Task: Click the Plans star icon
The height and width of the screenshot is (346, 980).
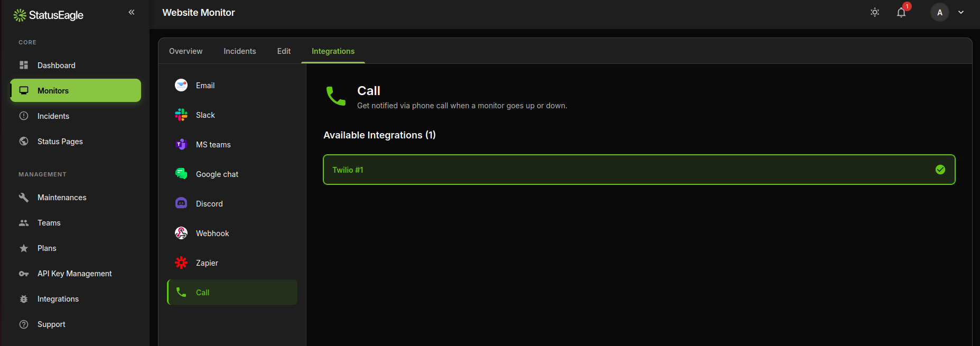Action: [24, 248]
